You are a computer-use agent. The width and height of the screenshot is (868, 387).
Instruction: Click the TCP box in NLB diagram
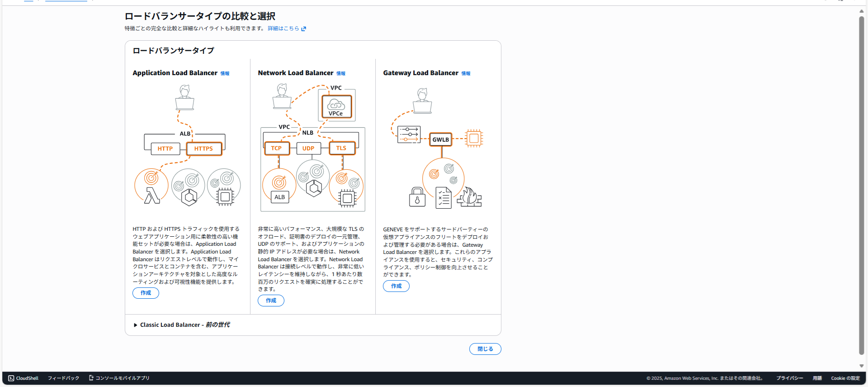[276, 148]
